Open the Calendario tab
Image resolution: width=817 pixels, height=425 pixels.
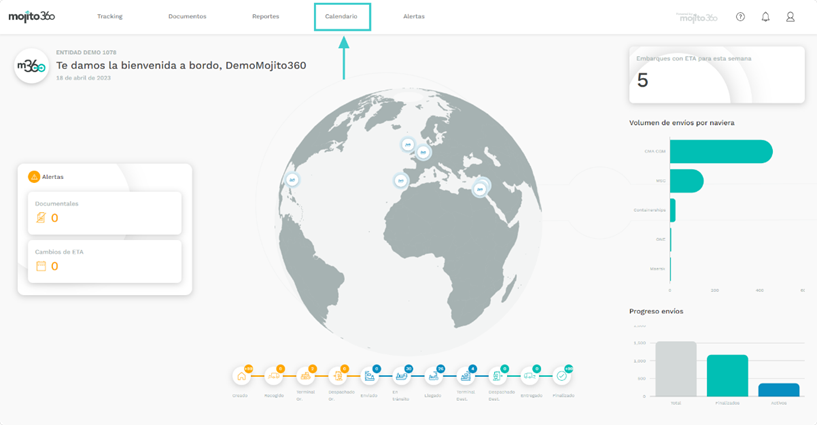point(341,17)
